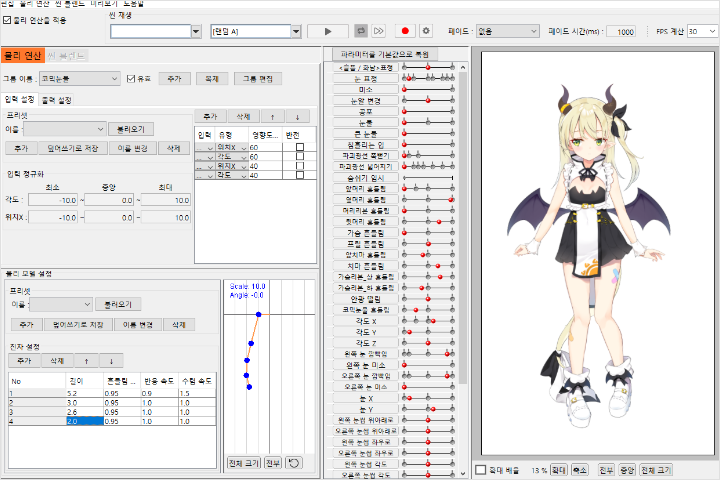Toggle the 유효 checkbox beside the group name

point(131,79)
